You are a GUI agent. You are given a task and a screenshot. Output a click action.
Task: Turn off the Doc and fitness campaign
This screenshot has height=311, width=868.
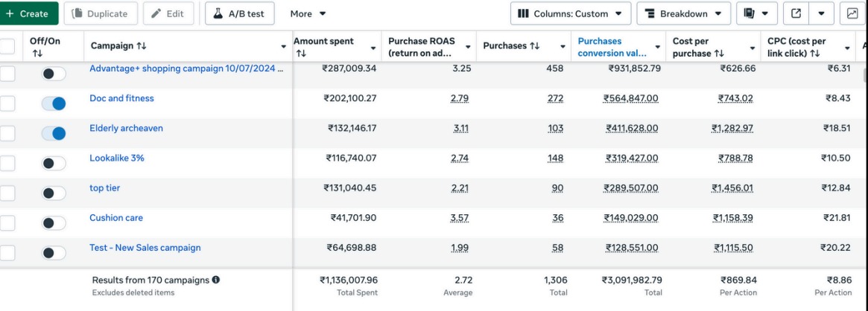54,104
